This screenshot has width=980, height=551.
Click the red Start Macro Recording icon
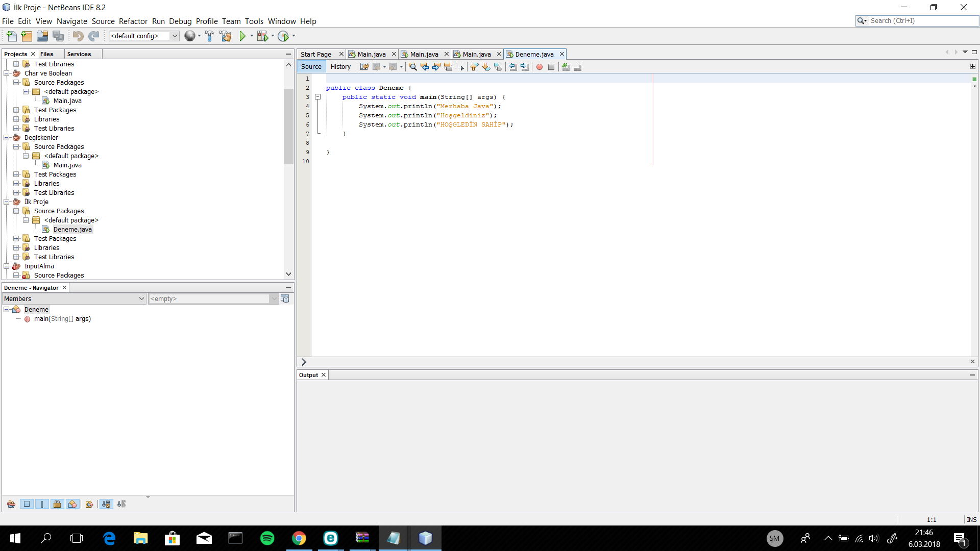pos(540,67)
